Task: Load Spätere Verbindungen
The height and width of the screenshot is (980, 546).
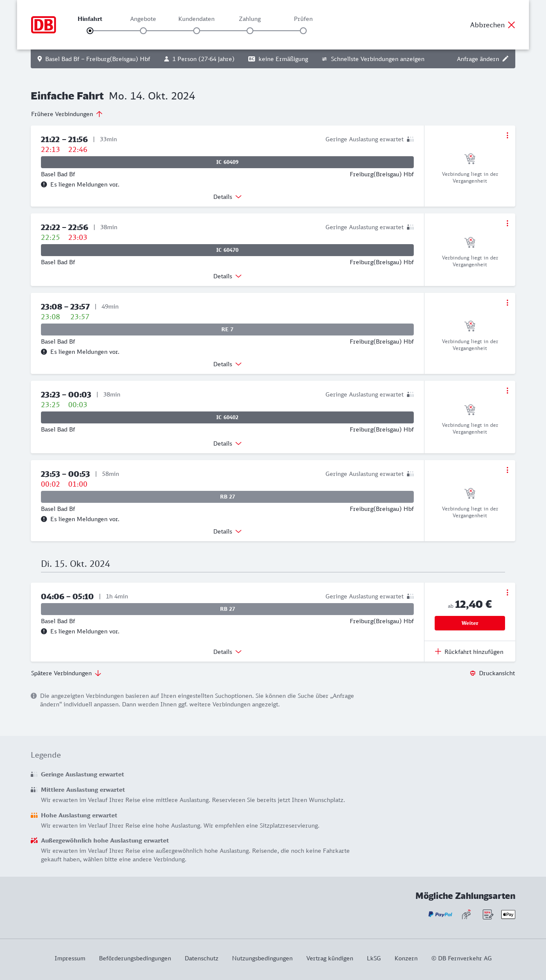Action: pyautogui.click(x=66, y=673)
